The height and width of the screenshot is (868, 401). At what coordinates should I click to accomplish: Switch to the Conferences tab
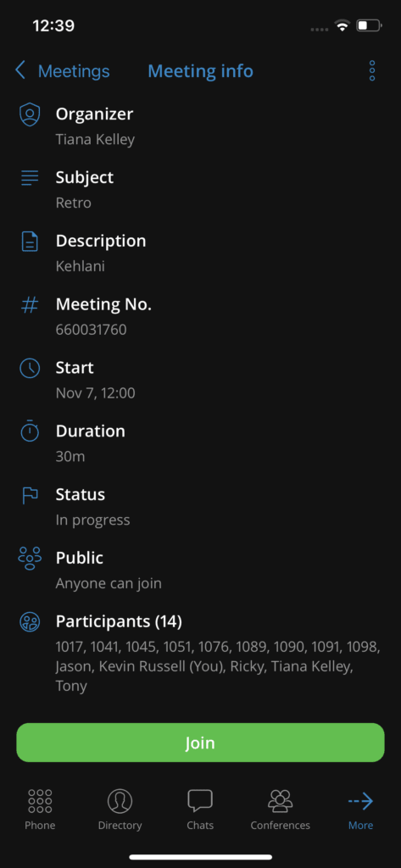tap(281, 810)
